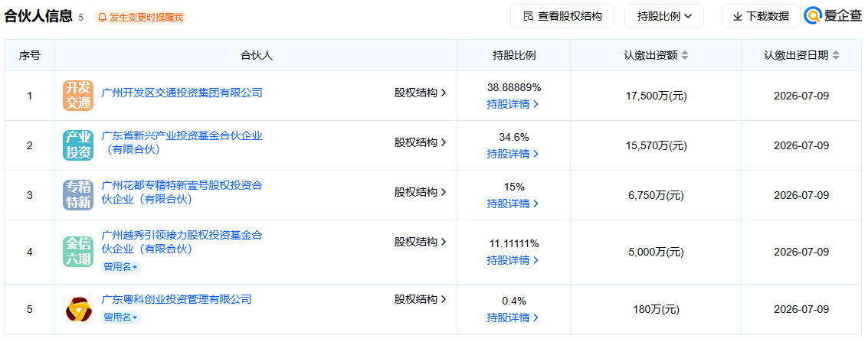The height and width of the screenshot is (342, 868).
Task: Click the 合伙人信息 section title
Action: (x=38, y=16)
